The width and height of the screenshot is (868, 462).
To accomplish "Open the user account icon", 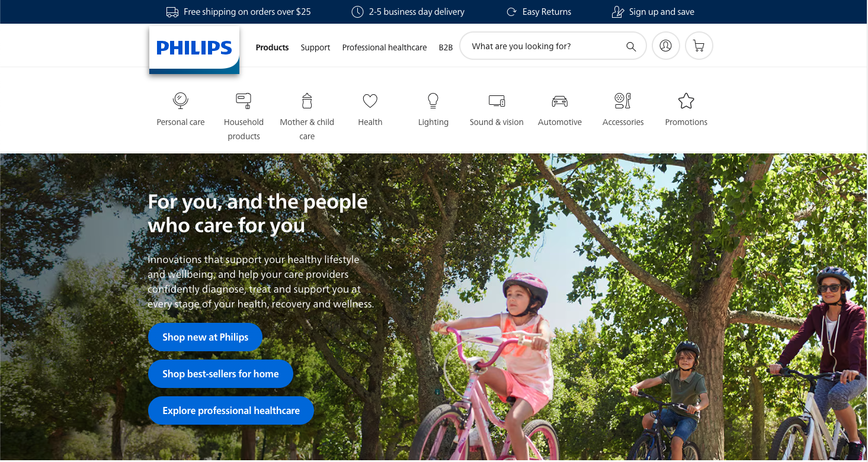I will point(665,46).
